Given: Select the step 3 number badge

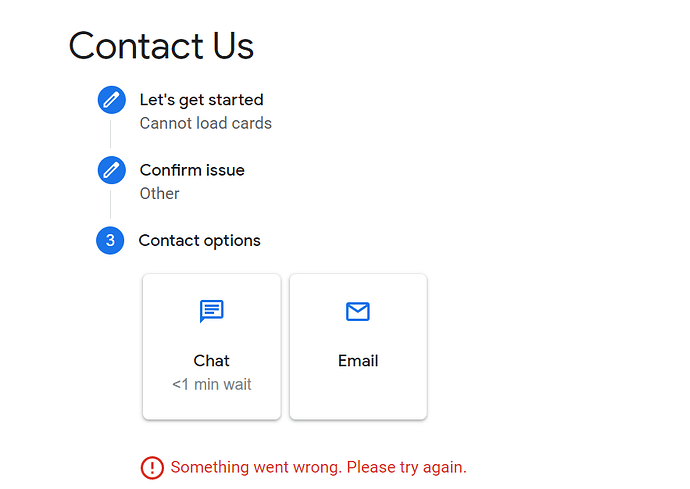Looking at the screenshot, I should point(110,240).
